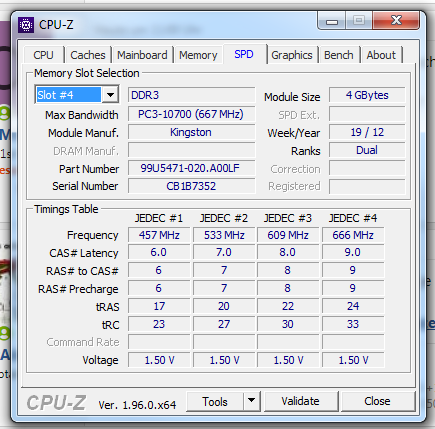Click the Module Manuf. label
435x429 pixels.
click(83, 133)
